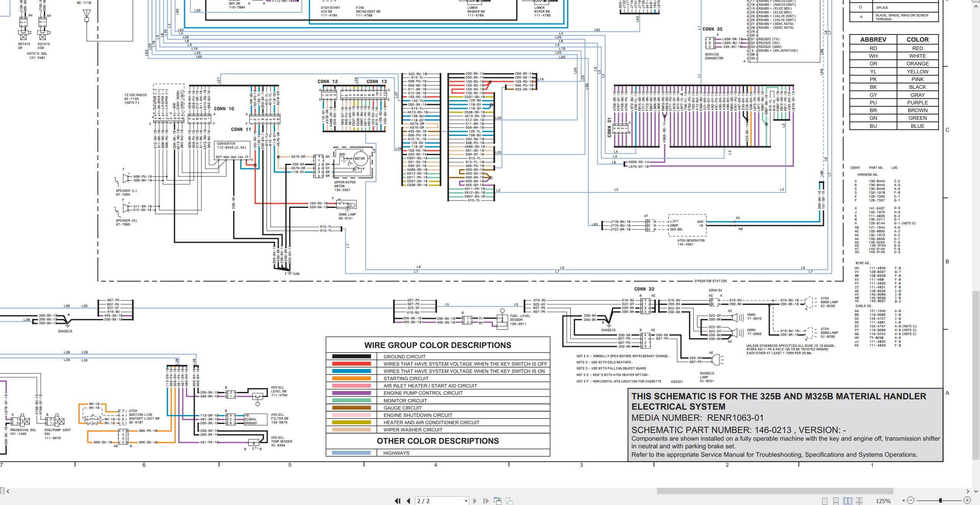The image size is (980, 505).
Task: Click the WIPER WASHER CIRCUIT label
Action: (x=413, y=430)
